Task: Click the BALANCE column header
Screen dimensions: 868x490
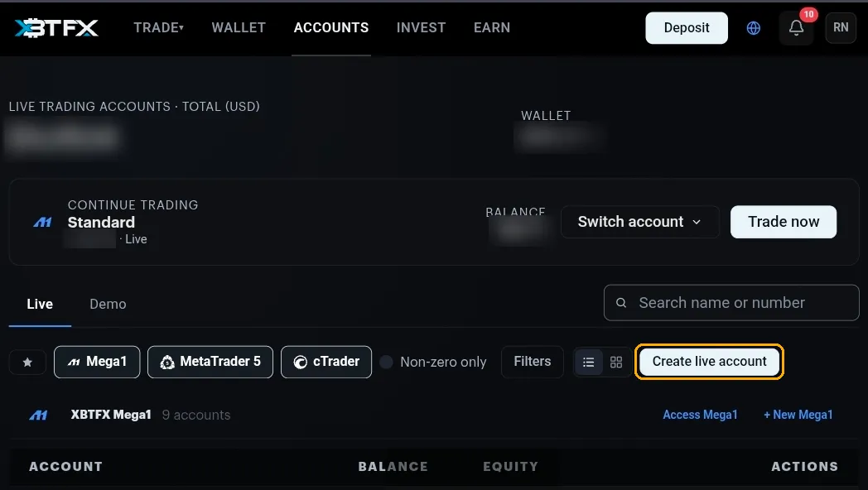Action: [x=393, y=466]
